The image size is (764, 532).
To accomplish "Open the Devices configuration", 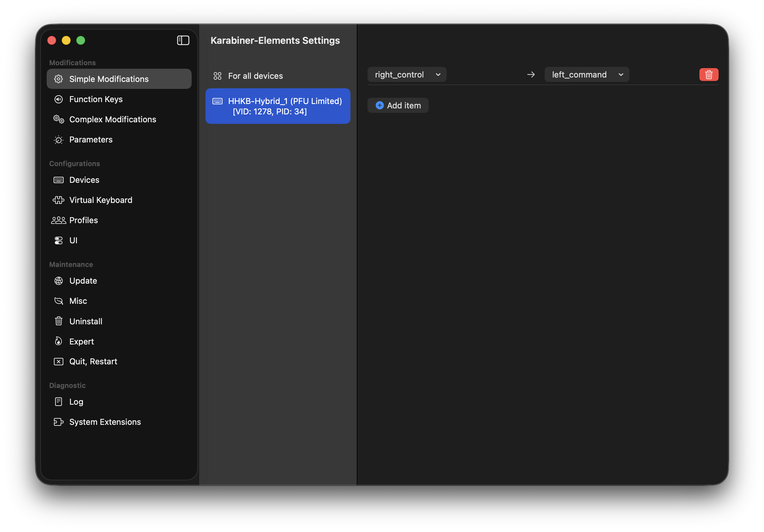I will [119, 180].
